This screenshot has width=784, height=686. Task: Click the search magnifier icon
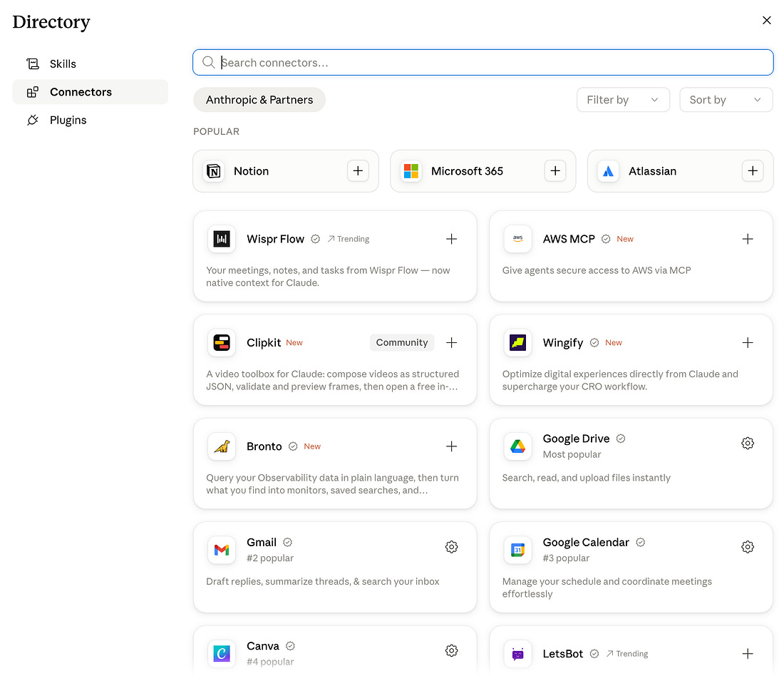[209, 63]
